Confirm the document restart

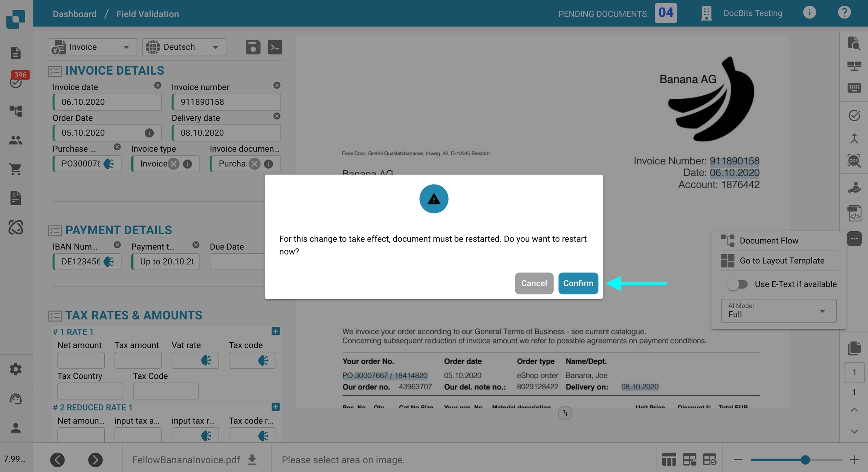tap(578, 283)
